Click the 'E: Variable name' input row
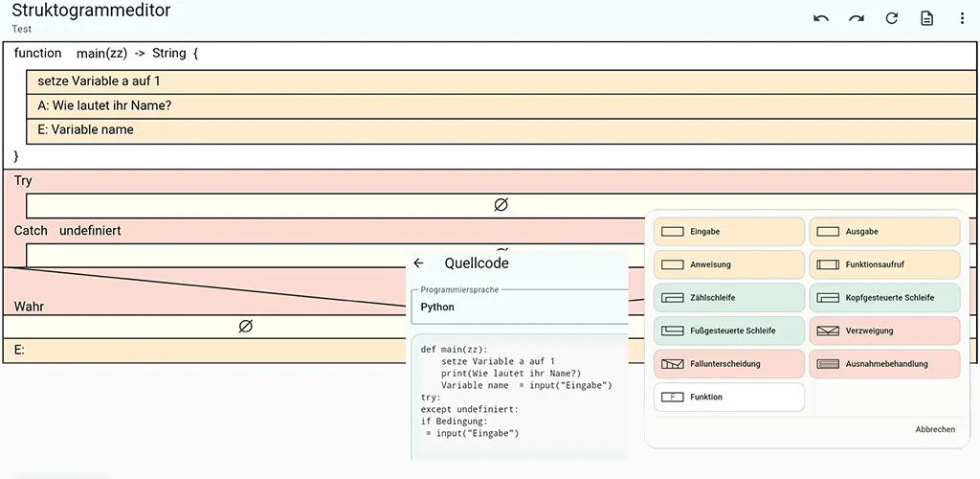The width and height of the screenshot is (980, 479). point(501,130)
